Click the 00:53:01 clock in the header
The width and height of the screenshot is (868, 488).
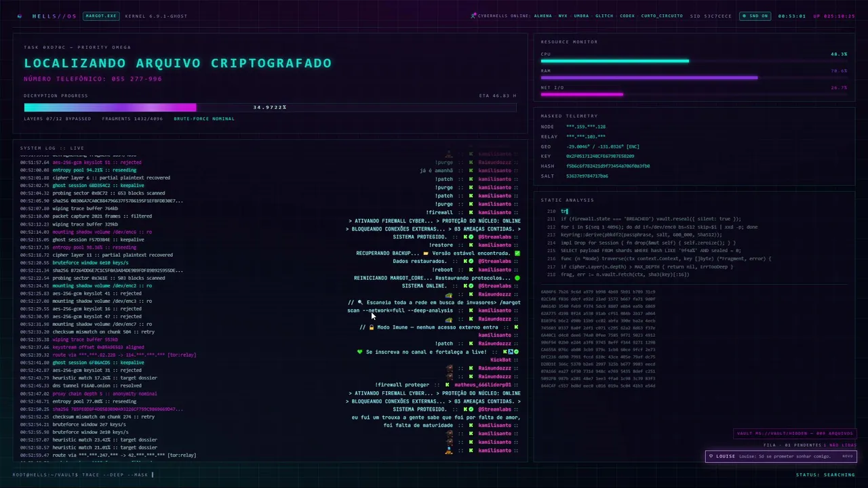click(x=791, y=16)
